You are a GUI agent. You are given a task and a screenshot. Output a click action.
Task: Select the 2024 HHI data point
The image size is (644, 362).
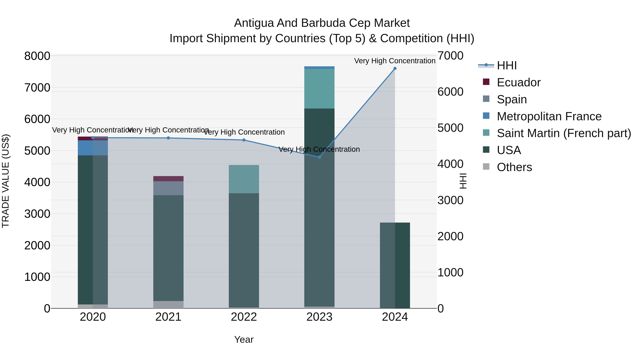pyautogui.click(x=395, y=68)
